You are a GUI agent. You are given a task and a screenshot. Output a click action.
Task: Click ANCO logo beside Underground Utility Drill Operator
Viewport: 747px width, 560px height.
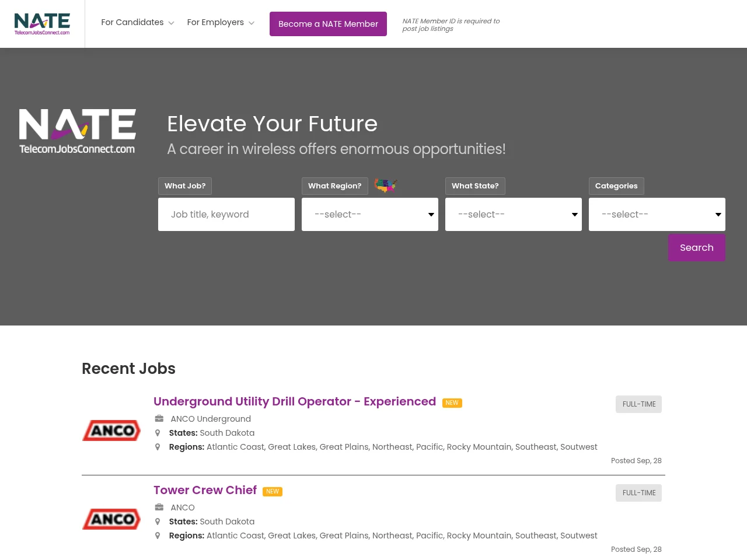[x=111, y=430]
